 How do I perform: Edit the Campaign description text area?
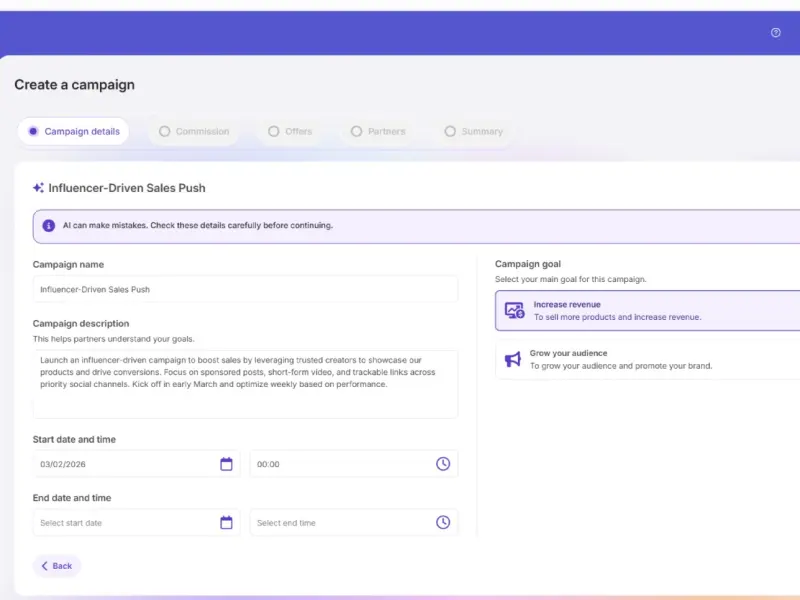(x=245, y=384)
